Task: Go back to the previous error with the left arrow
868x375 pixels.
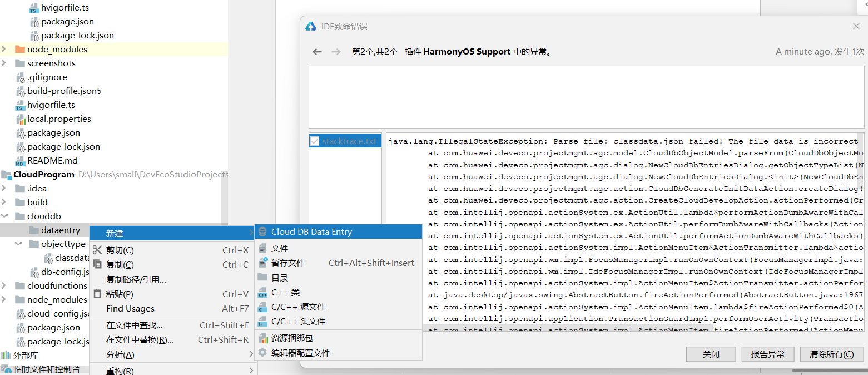Action: tap(317, 52)
